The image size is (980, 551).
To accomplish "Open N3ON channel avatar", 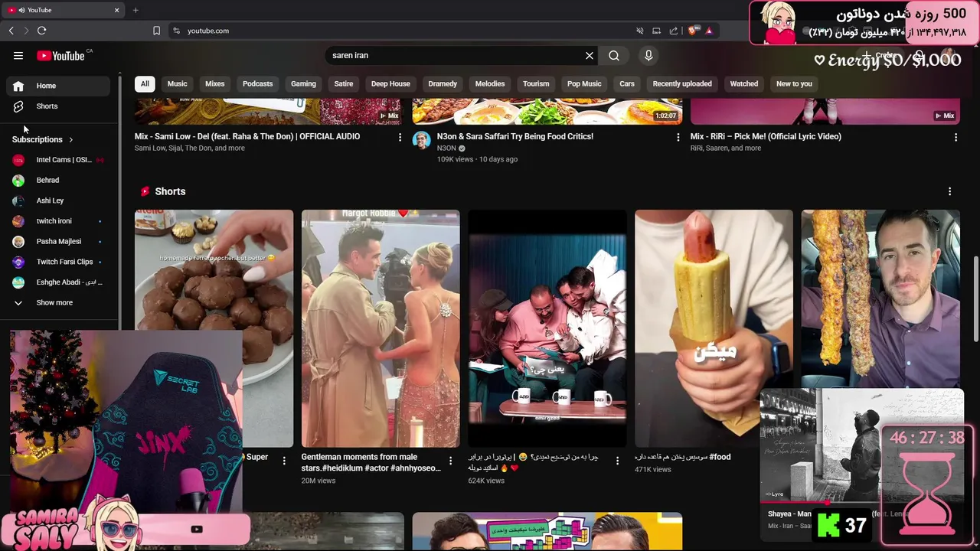I will point(421,139).
